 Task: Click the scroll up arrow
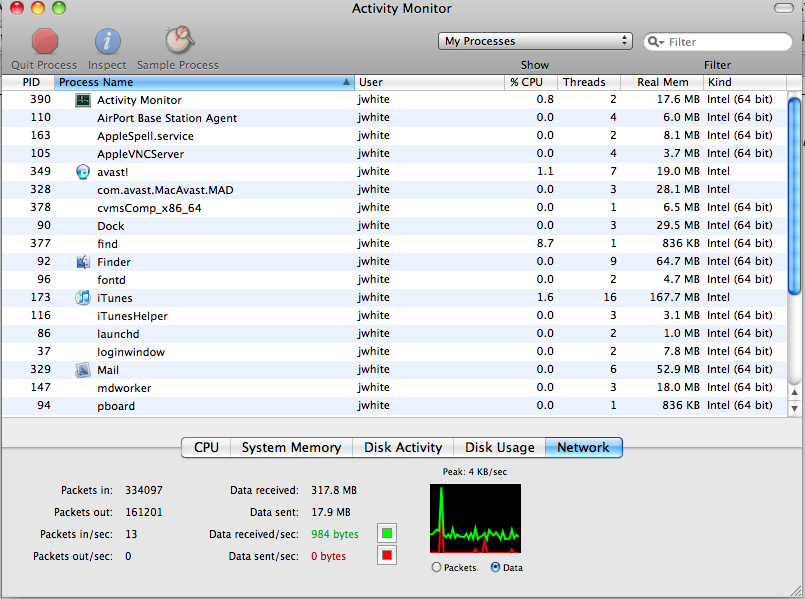pyautogui.click(x=794, y=393)
